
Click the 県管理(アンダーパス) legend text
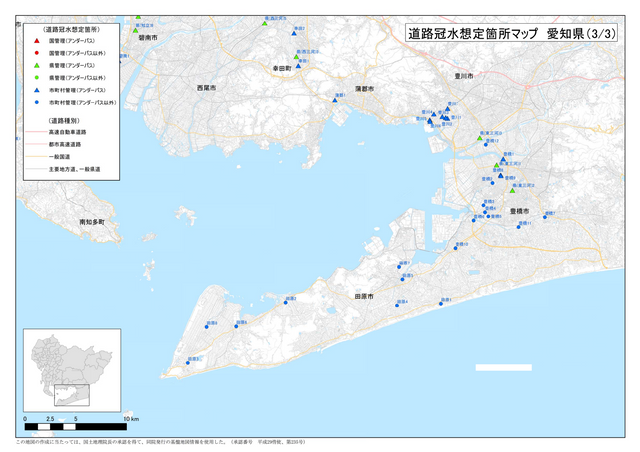(72, 65)
